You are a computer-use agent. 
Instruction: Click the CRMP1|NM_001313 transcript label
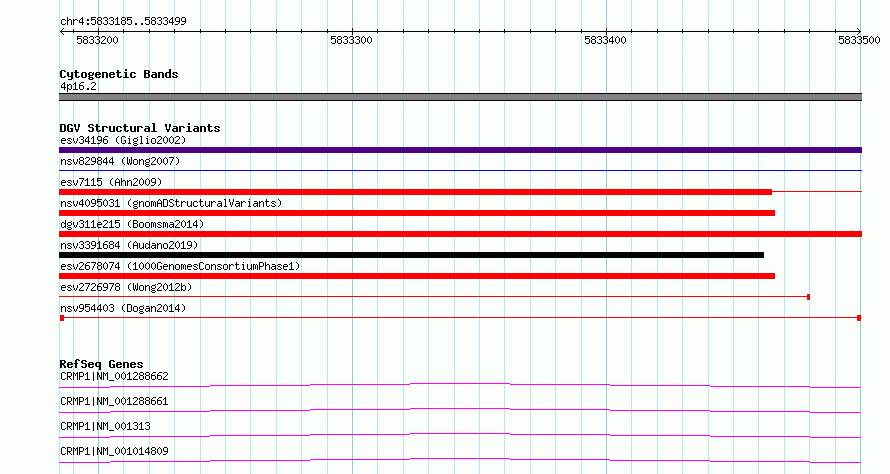click(x=105, y=426)
